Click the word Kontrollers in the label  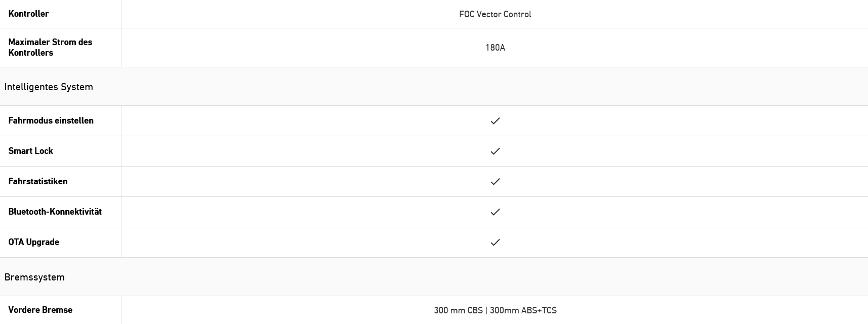(x=30, y=53)
